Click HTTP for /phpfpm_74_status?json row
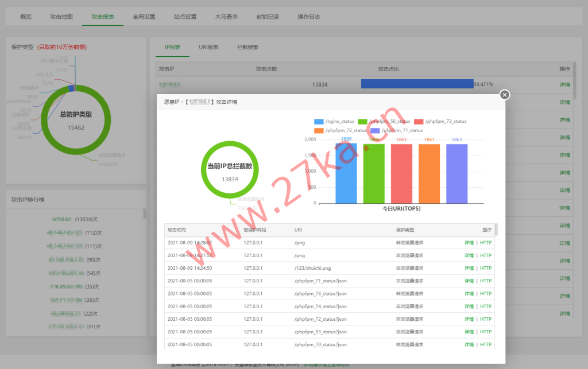 [x=486, y=306]
